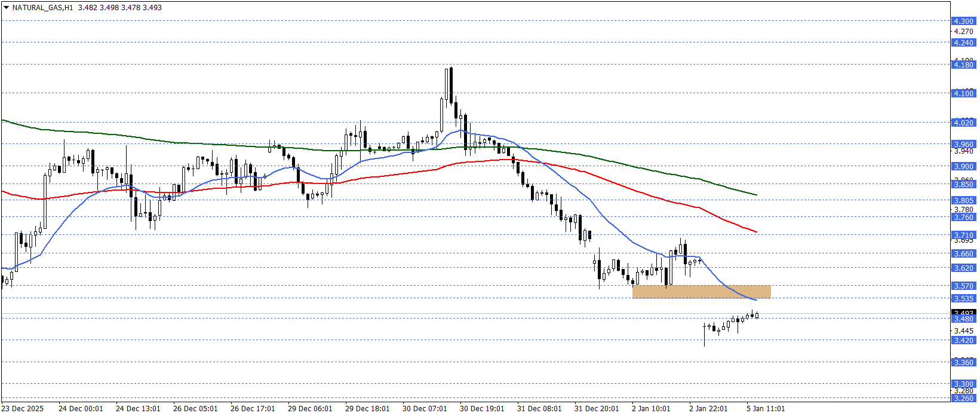980x416 pixels.
Task: Select the 4.020 price level label
Action: 963,123
